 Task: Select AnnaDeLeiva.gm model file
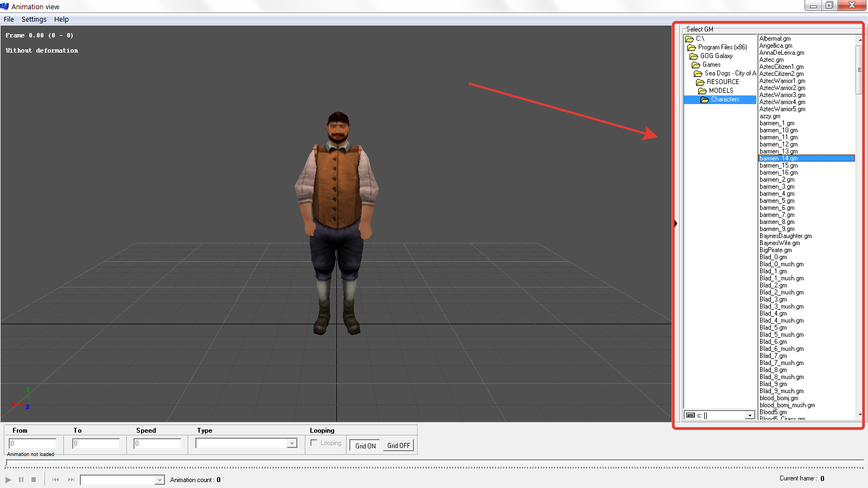(x=782, y=53)
